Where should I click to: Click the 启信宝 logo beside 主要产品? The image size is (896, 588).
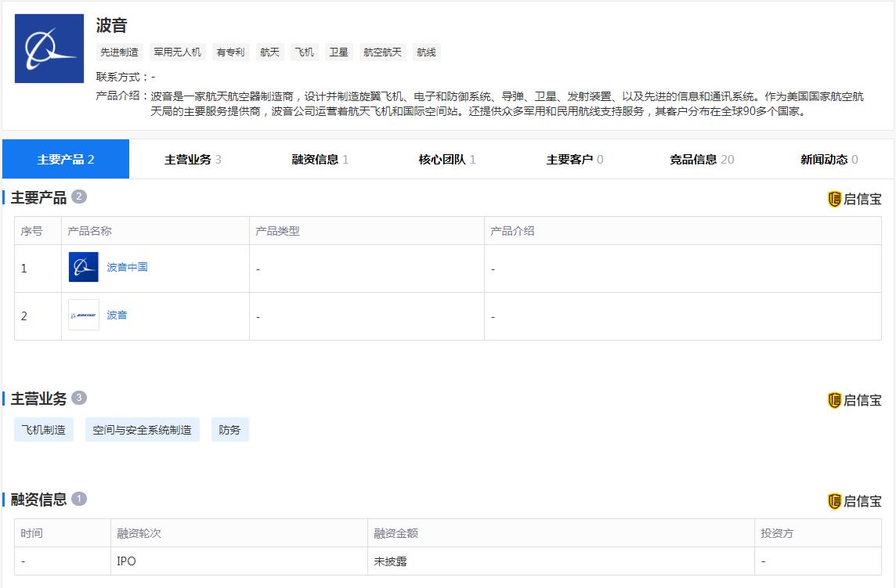(854, 199)
